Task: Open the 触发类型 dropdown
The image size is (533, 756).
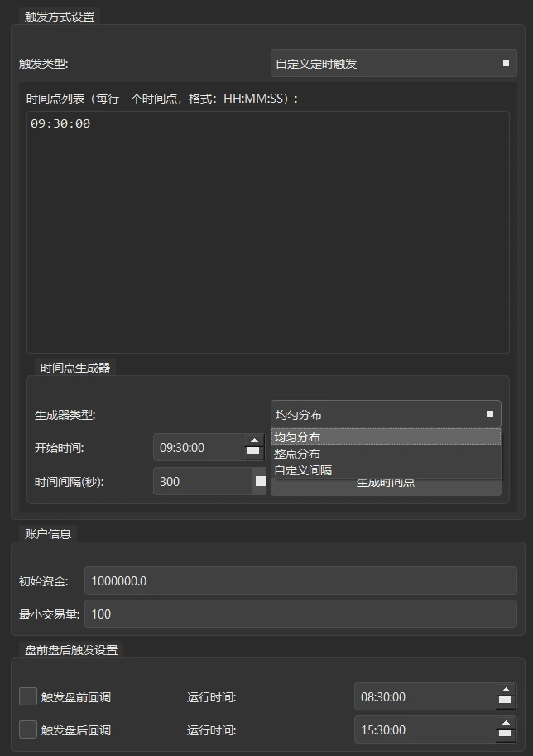Action: point(393,63)
